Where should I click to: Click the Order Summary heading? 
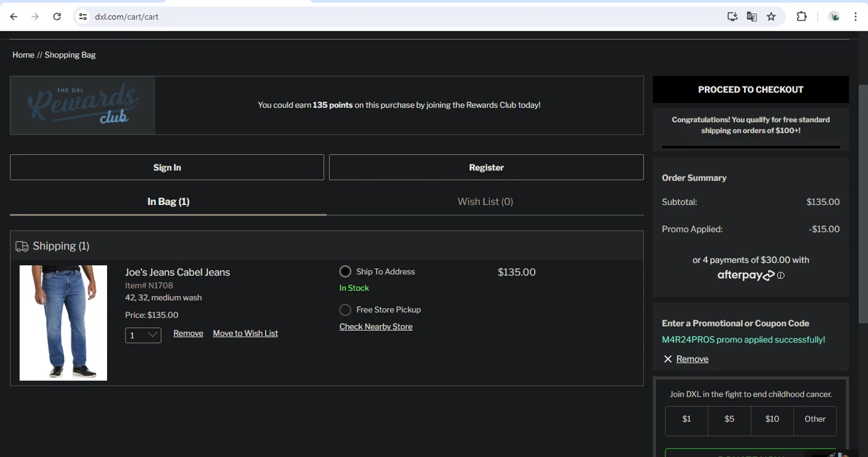point(694,178)
